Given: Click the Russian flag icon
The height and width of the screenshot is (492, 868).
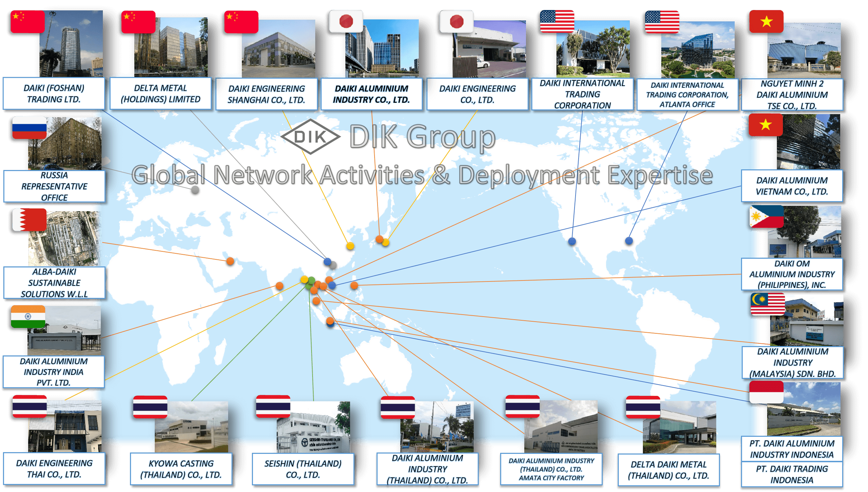Looking at the screenshot, I should coord(29,128).
